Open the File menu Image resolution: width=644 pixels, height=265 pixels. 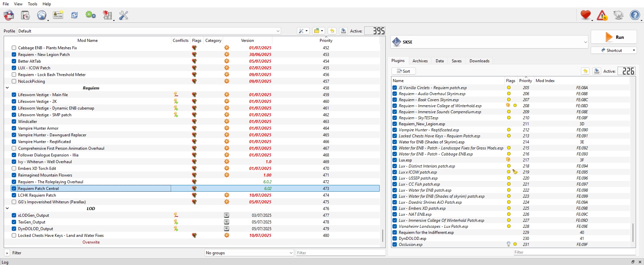click(6, 4)
